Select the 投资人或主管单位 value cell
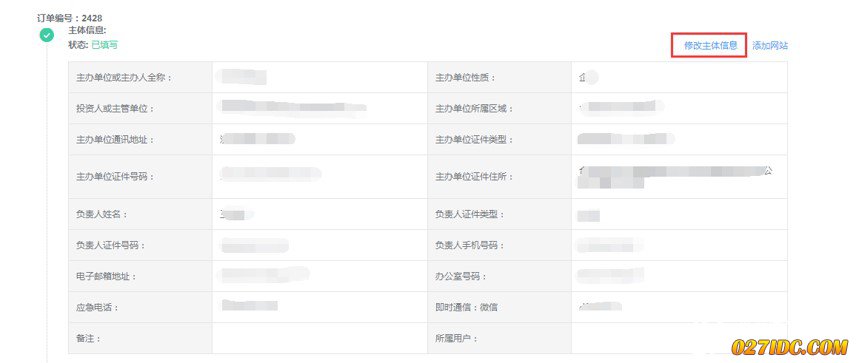859x363 pixels. click(x=319, y=108)
